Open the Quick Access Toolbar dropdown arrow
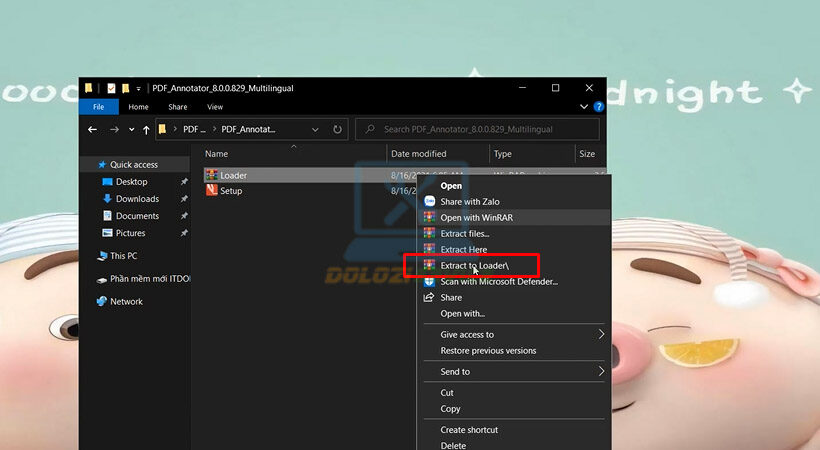The image size is (820, 450). coord(139,88)
